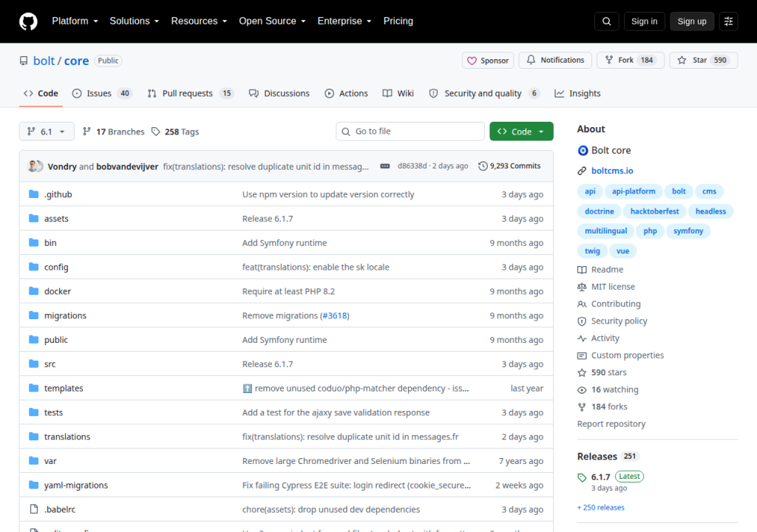Screen dimensions: 757x532
Task: Open the GitHub homepage logo
Action: pyautogui.click(x=29, y=21)
